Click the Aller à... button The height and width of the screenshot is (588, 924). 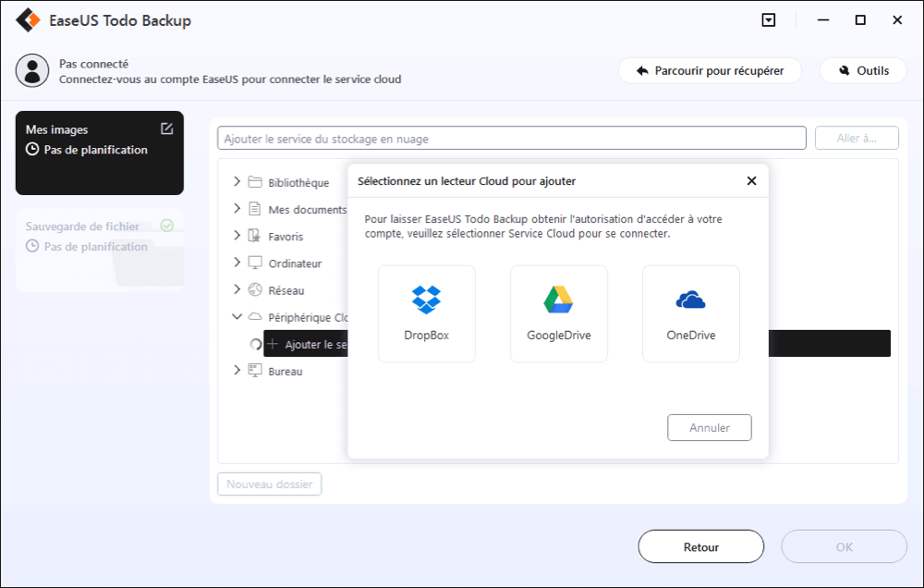click(857, 138)
